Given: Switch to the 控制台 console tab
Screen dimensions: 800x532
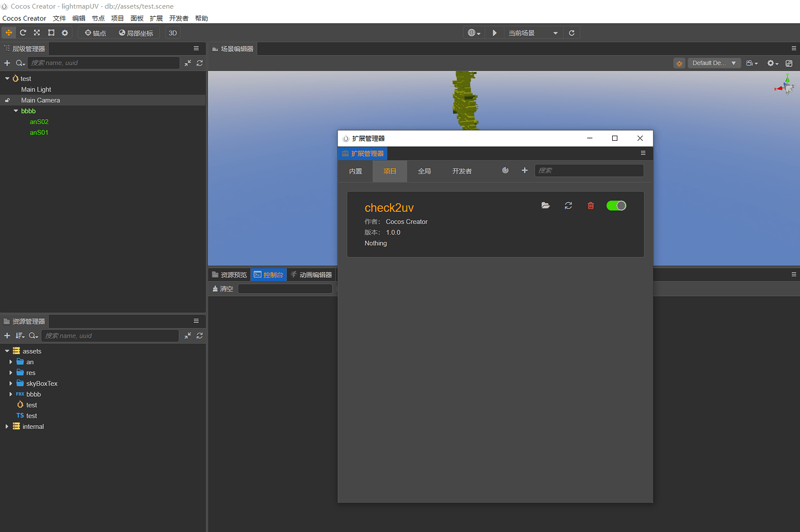Looking at the screenshot, I should 269,275.
